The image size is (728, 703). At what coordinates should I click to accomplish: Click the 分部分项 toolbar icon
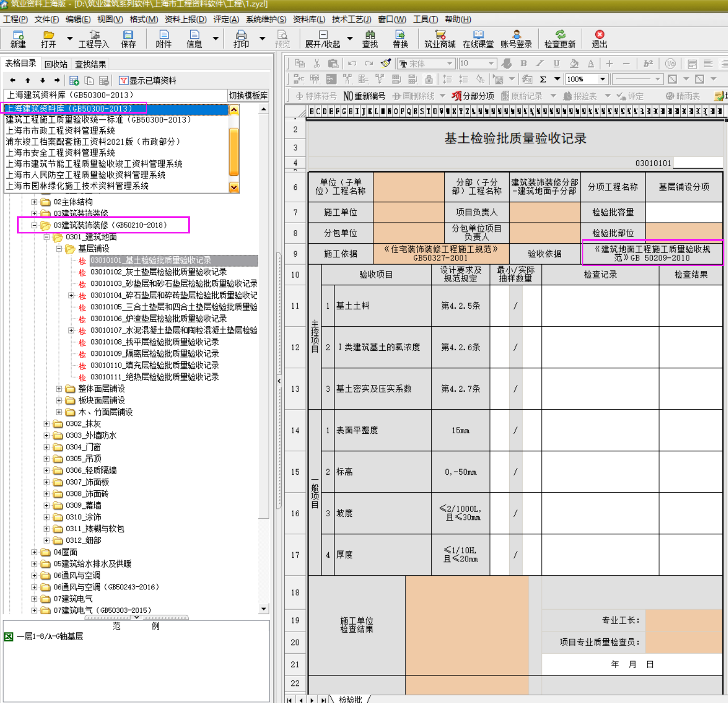click(472, 96)
